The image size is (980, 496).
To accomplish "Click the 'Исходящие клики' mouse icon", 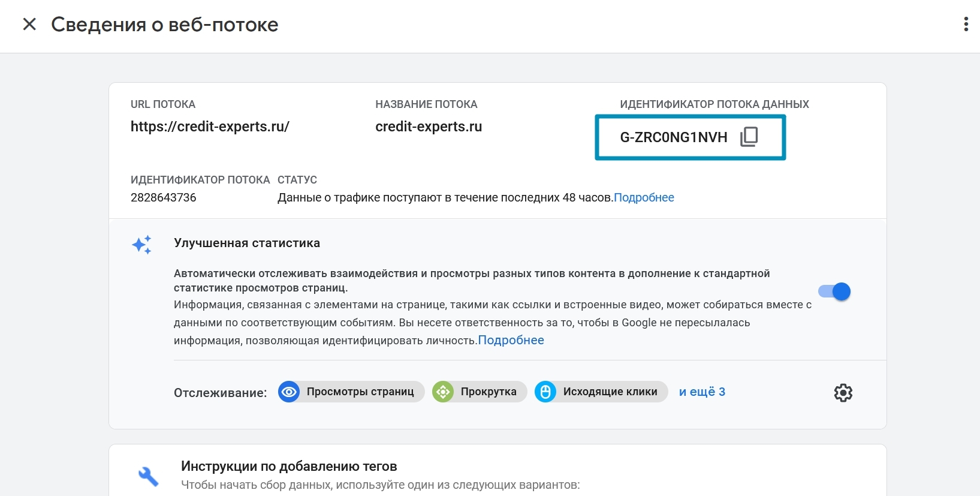I will pos(545,392).
